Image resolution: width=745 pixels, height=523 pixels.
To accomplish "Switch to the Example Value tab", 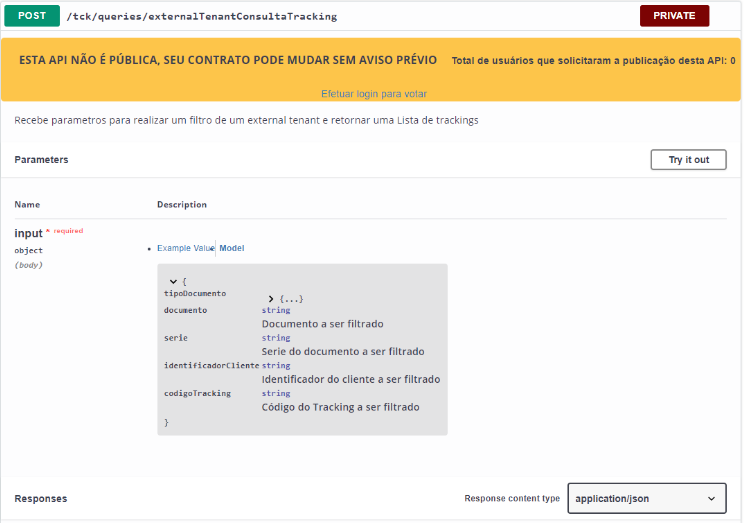I will click(x=185, y=248).
